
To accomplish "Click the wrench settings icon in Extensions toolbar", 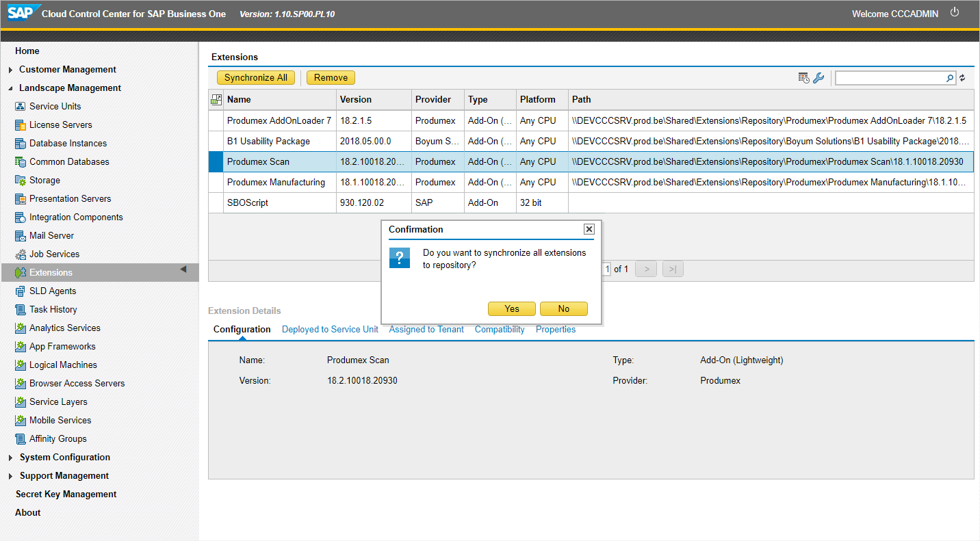I will point(818,78).
